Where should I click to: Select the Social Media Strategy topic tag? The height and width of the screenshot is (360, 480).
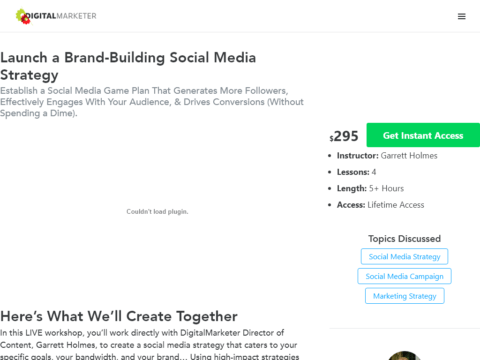coord(404,257)
